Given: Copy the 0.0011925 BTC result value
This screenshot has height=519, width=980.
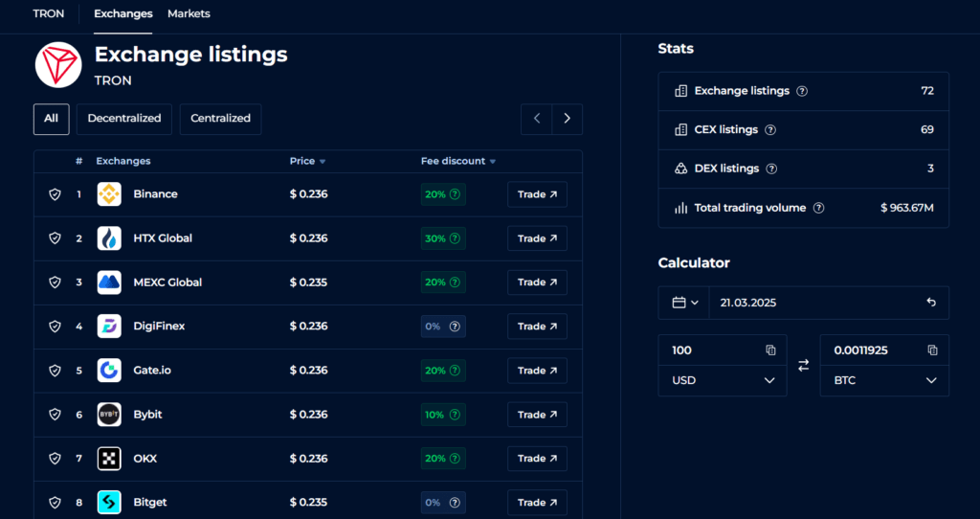Looking at the screenshot, I should pyautogui.click(x=932, y=350).
